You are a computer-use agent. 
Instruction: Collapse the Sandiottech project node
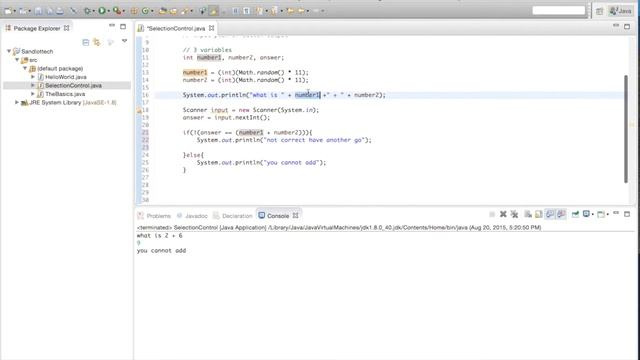[9, 51]
